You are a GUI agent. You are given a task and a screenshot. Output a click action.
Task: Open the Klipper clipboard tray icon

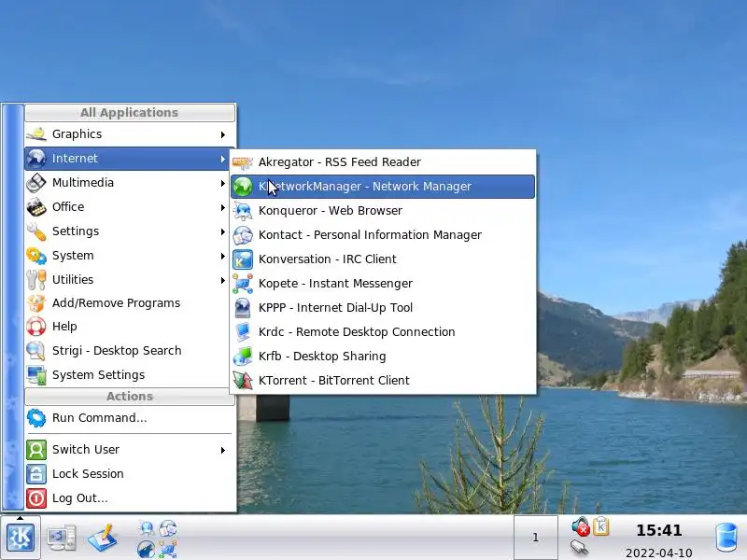coord(600,526)
